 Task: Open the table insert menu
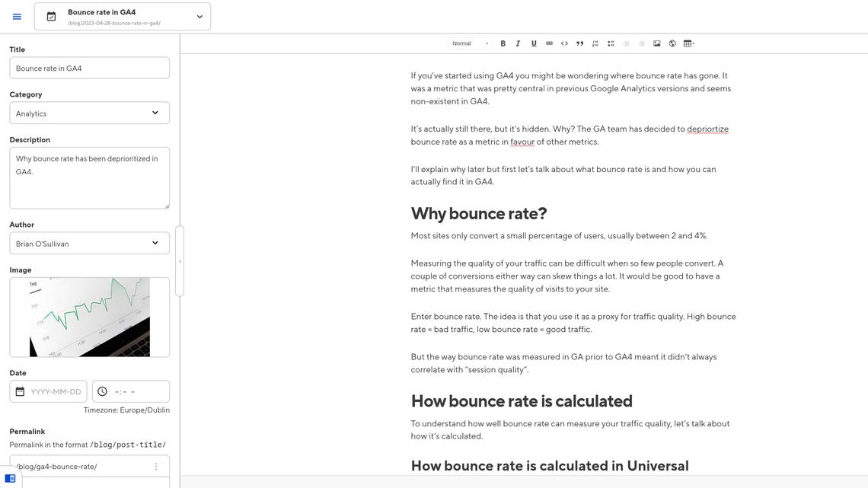tap(688, 43)
